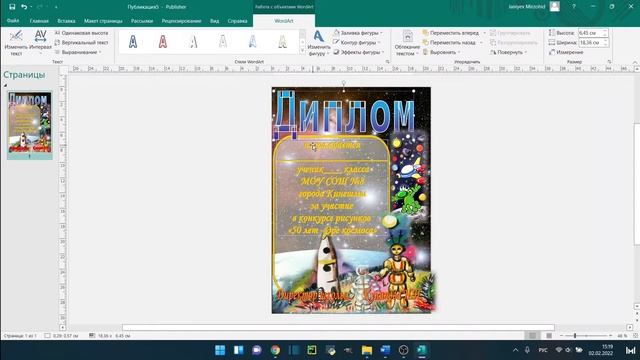Apply the fourth outlined WordArt style
The image size is (640, 360).
click(223, 42)
